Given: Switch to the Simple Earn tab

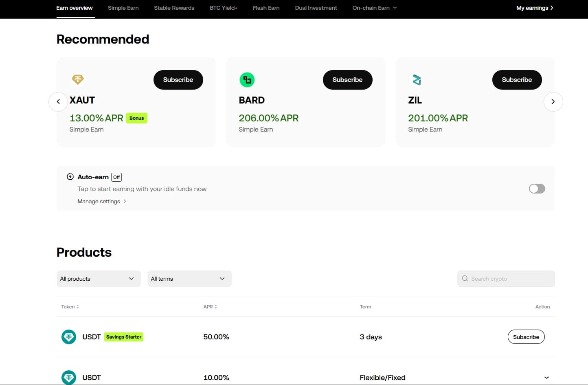Looking at the screenshot, I should click(123, 8).
